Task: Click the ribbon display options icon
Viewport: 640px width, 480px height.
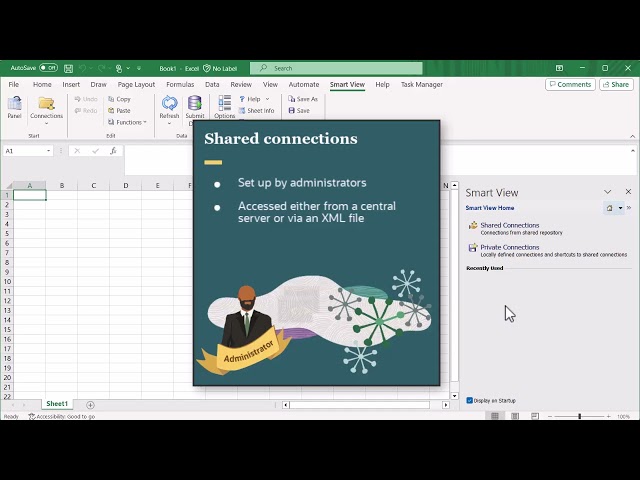Action: [x=559, y=68]
